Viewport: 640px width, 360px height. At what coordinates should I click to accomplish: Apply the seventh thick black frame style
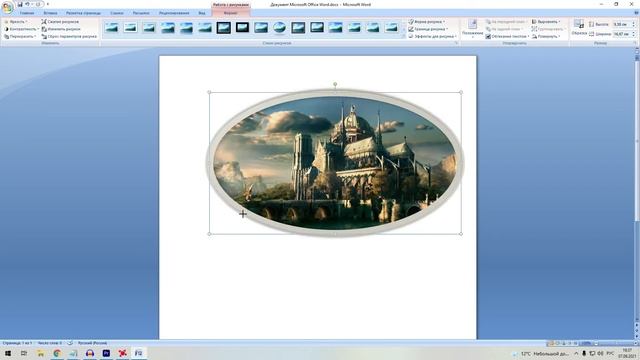coord(224,28)
